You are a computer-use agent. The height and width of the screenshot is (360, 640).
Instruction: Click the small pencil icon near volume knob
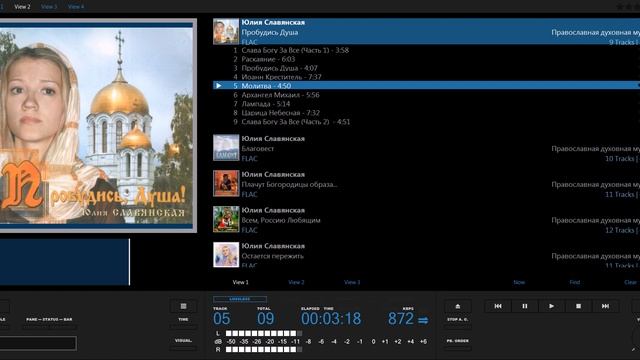coord(633,349)
